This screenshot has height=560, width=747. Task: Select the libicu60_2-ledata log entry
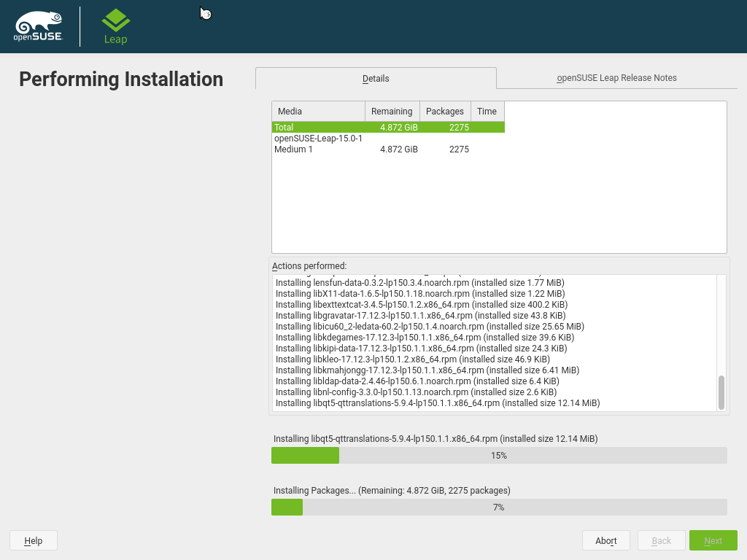(x=430, y=327)
